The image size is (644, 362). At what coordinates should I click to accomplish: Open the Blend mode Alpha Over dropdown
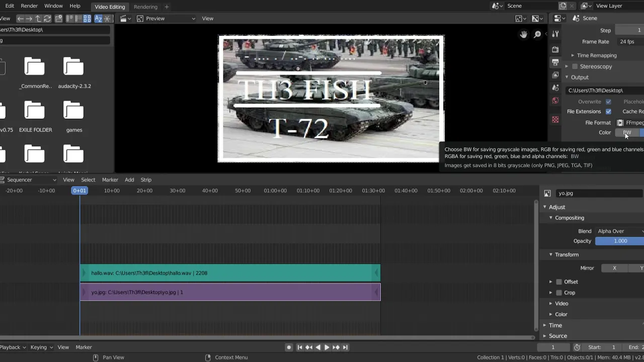point(619,231)
